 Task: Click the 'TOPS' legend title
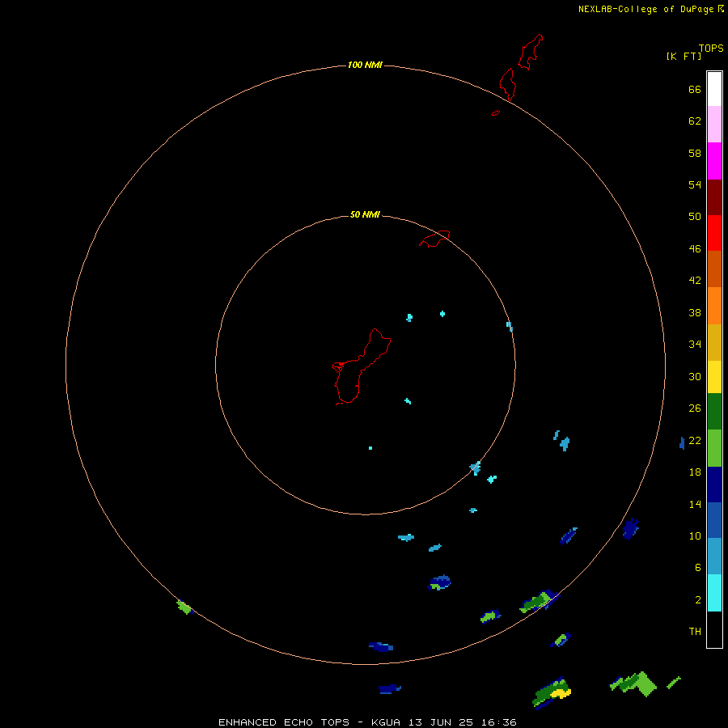(x=711, y=48)
